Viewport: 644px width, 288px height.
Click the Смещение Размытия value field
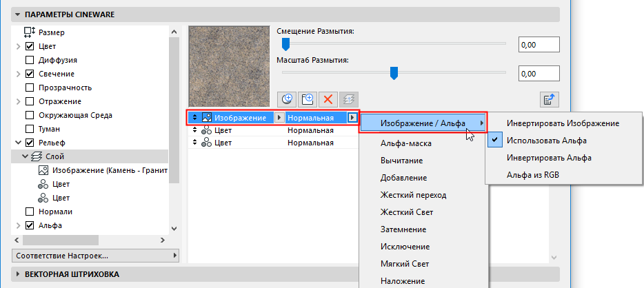pos(539,45)
